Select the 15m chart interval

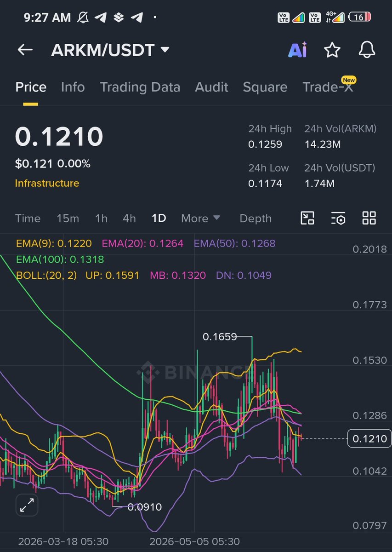pos(68,218)
